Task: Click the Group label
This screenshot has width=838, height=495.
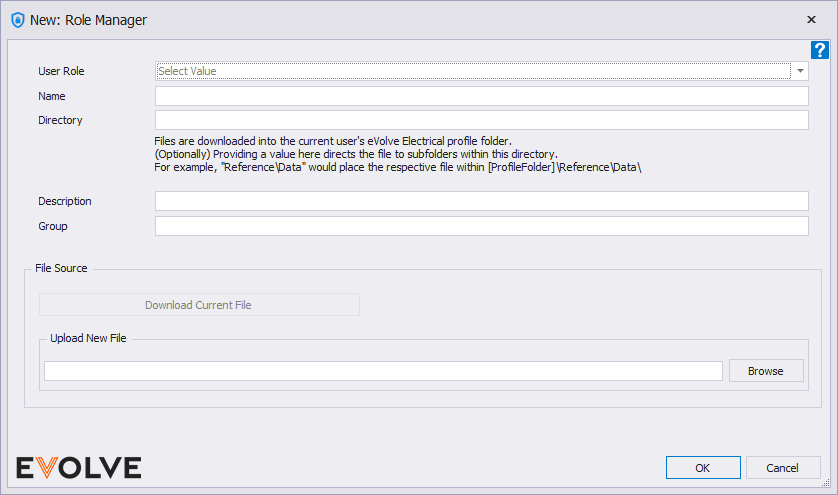Action: click(53, 226)
